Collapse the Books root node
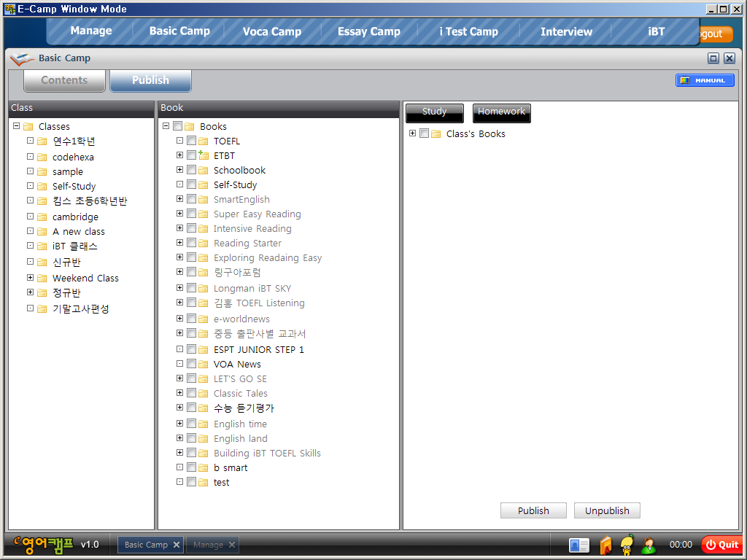 [166, 126]
